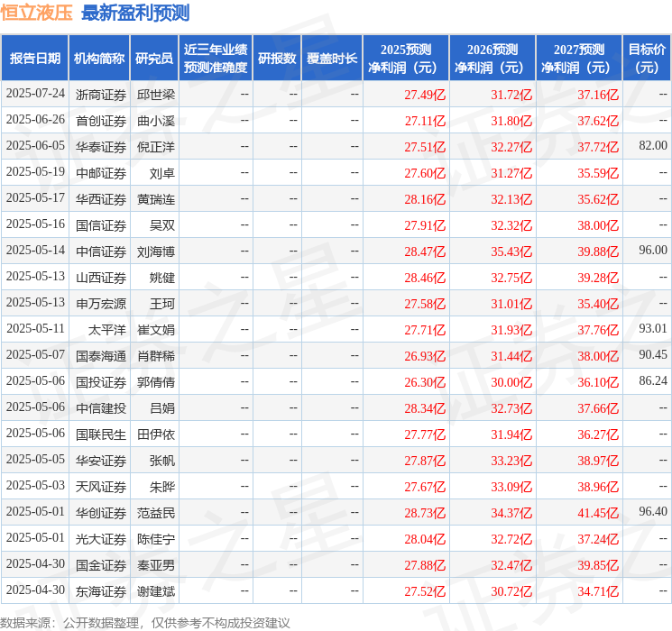Select the 天风证券 institution cell
The image size is (672, 631).
click(x=101, y=487)
